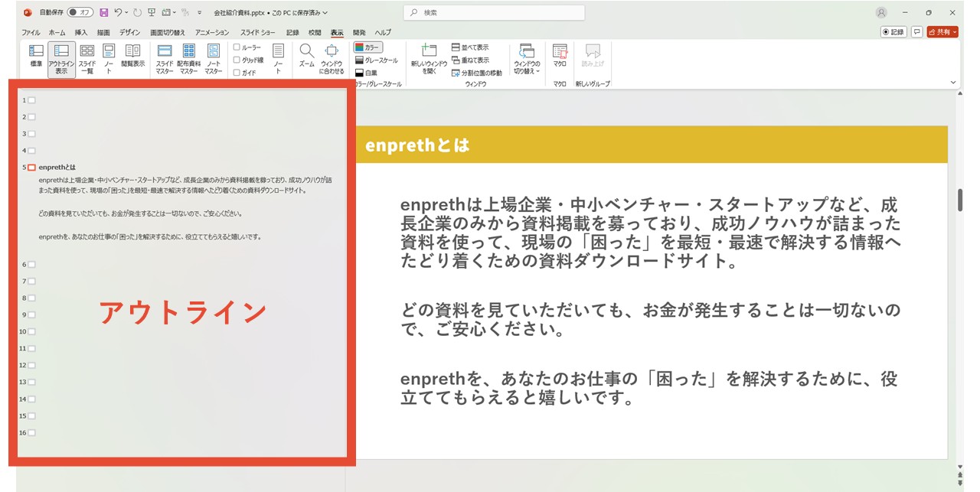Open the undo history dropdown arrow
The width and height of the screenshot is (980, 492).
(126, 12)
